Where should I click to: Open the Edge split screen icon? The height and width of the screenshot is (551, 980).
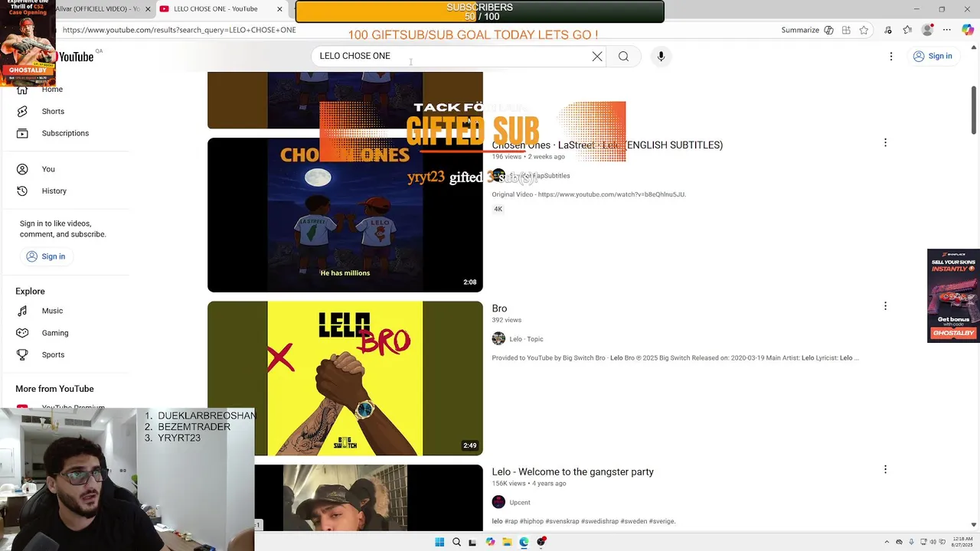pyautogui.click(x=846, y=30)
